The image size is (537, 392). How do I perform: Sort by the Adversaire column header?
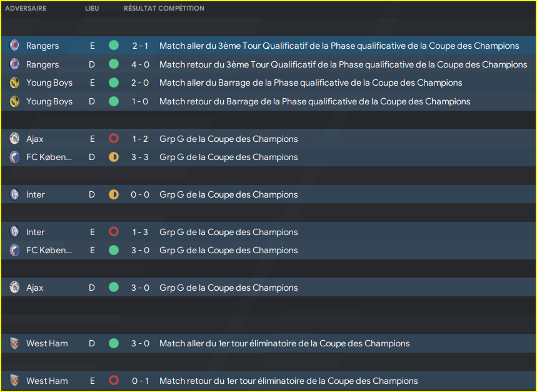pyautogui.click(x=26, y=9)
